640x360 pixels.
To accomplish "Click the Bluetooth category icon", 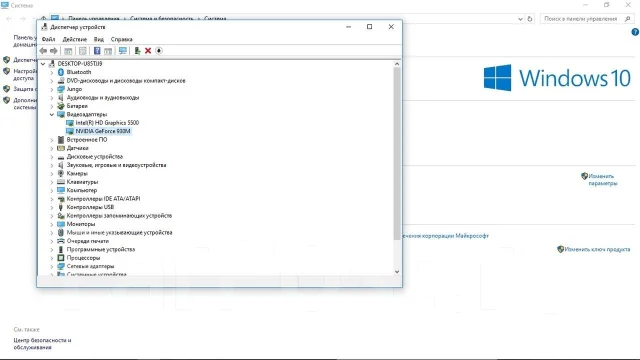I will [61, 72].
